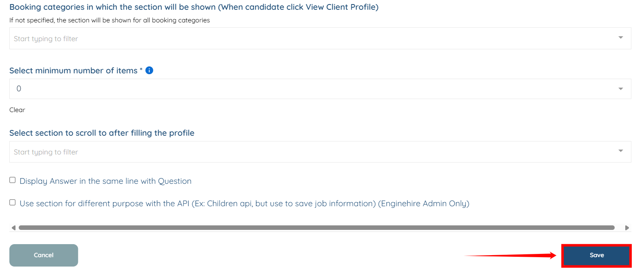The image size is (644, 280).
Task: Click the Clear link under minimum items
Action: pyautogui.click(x=17, y=110)
